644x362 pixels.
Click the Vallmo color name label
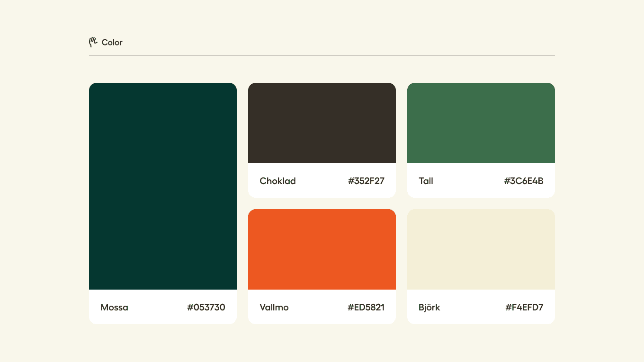click(x=274, y=308)
